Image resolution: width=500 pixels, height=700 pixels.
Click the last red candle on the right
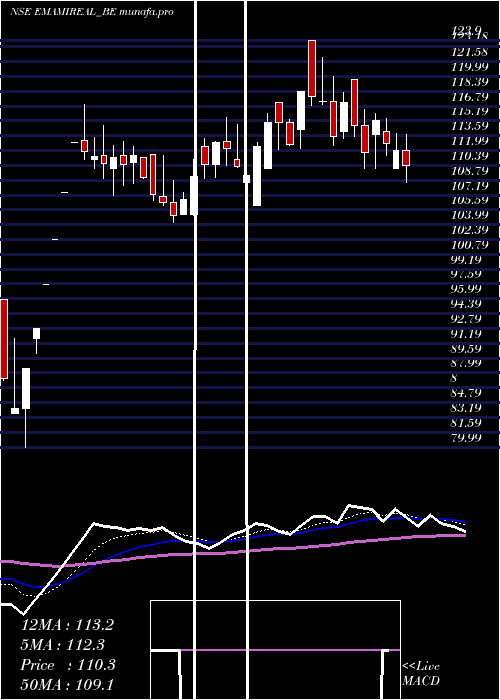[x=406, y=158]
